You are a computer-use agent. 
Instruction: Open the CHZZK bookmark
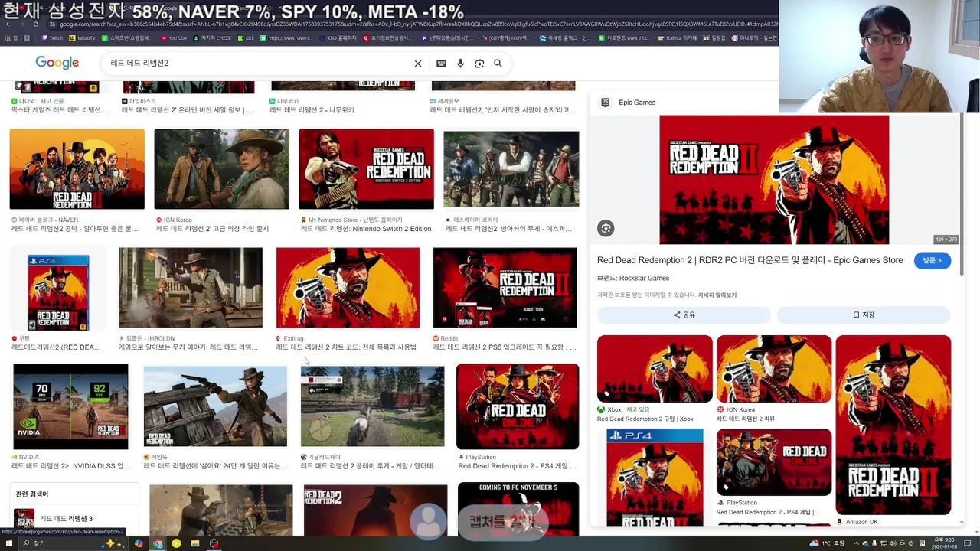[x=214, y=37]
